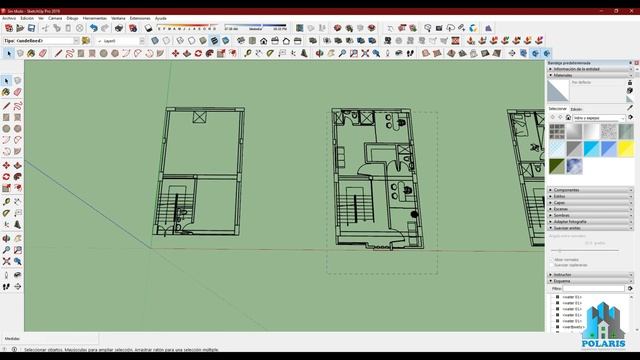The width and height of the screenshot is (640, 360).
Task: Select the Scale tool in top toolbar
Action: (221, 53)
